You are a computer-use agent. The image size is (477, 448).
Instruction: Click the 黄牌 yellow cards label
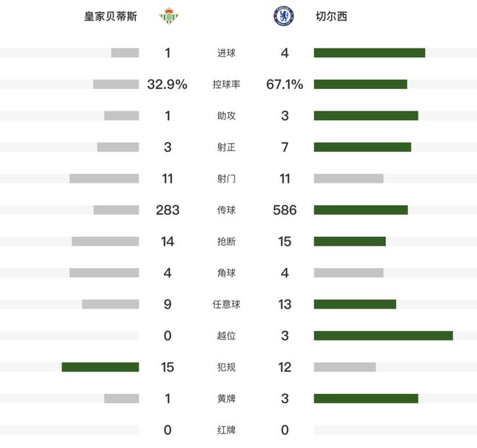point(226,398)
